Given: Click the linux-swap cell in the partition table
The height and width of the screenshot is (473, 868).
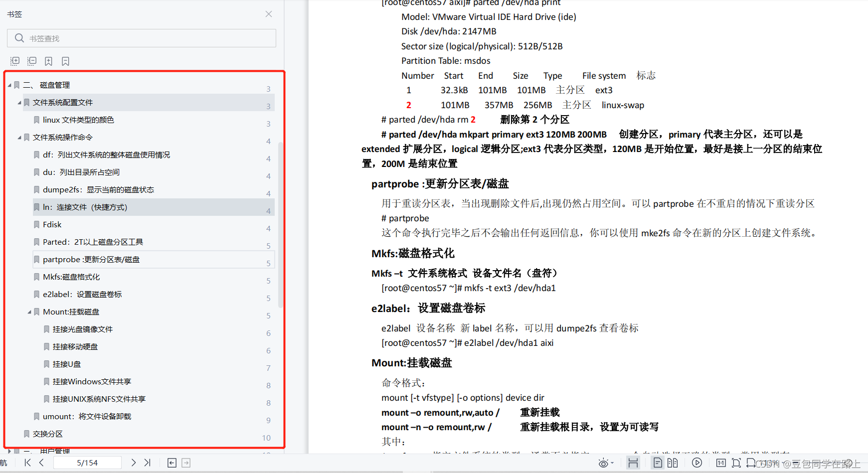Looking at the screenshot, I should 623,105.
